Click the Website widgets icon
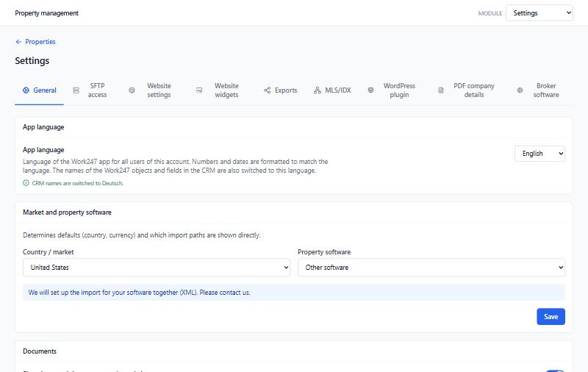 pos(199,90)
